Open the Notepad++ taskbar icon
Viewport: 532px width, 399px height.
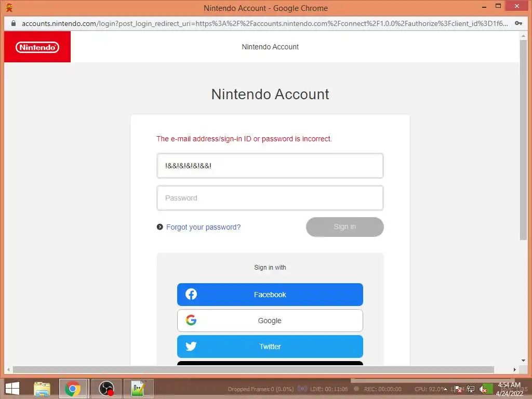pyautogui.click(x=138, y=389)
